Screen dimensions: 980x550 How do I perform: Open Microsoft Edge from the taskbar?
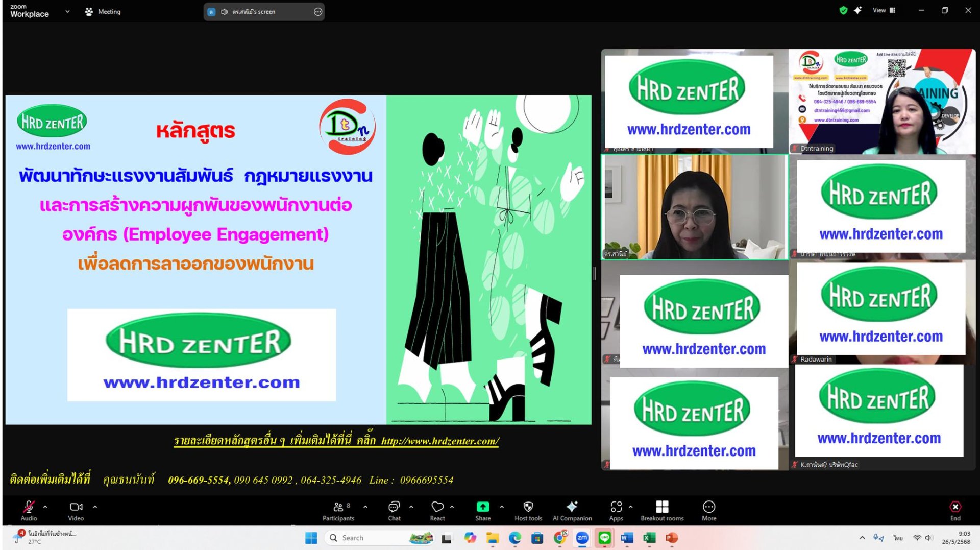514,538
